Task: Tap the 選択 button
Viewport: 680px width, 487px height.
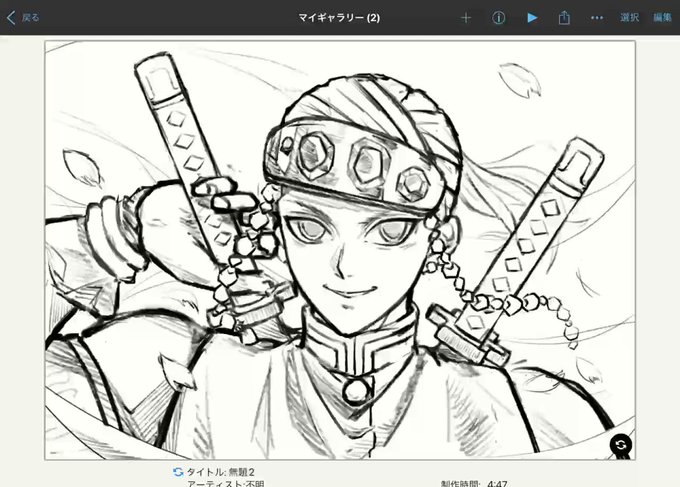Action: [x=629, y=18]
